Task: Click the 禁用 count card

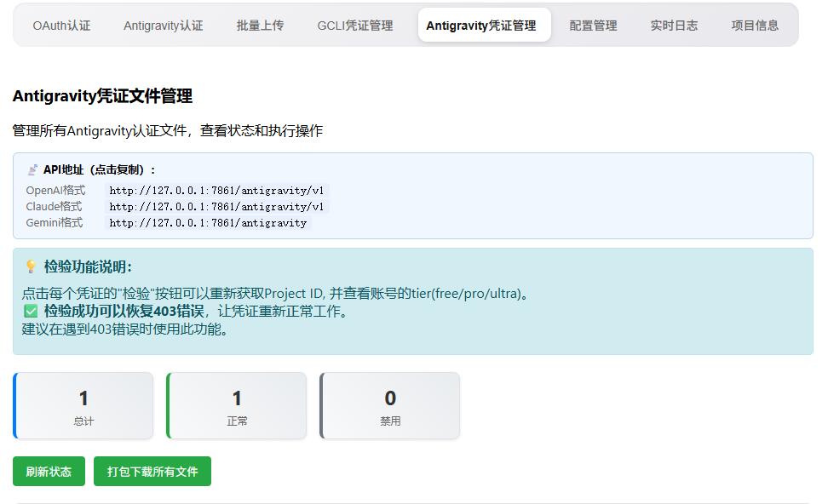Action: [x=389, y=406]
